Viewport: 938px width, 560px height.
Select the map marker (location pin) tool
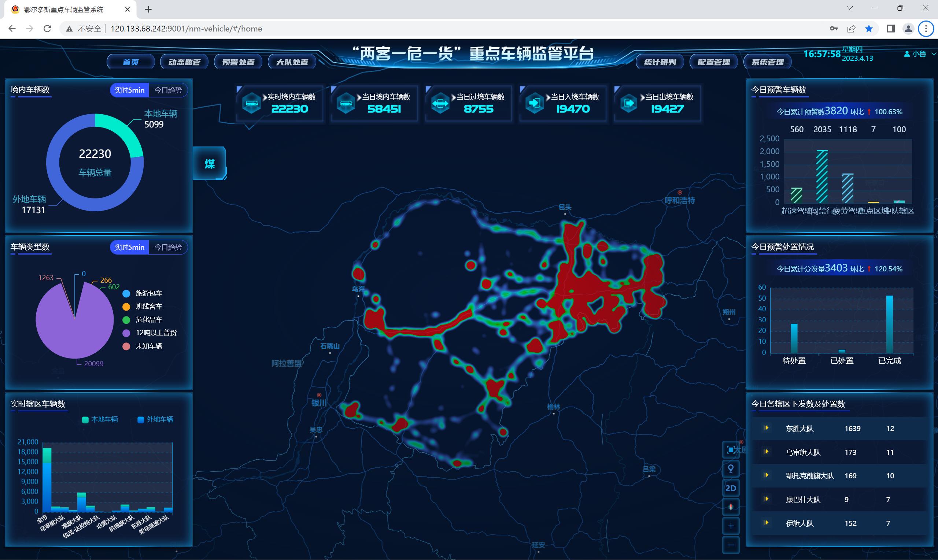(x=731, y=469)
